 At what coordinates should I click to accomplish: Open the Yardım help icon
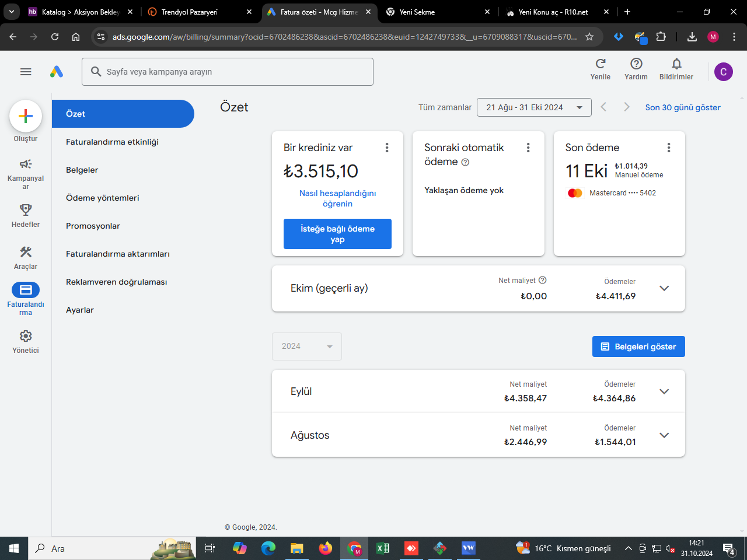coord(637,64)
